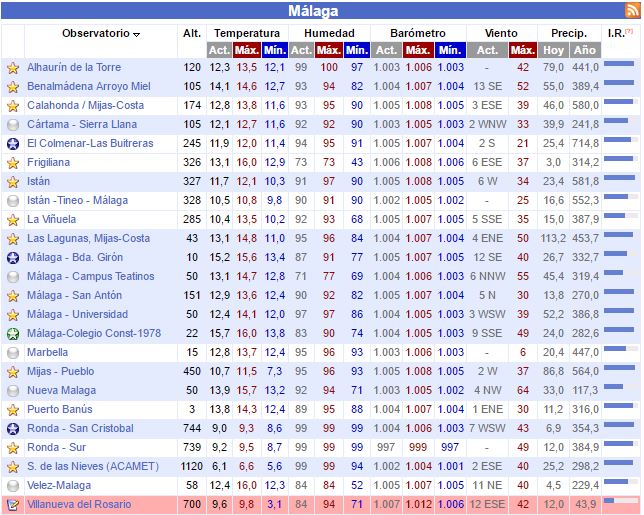This screenshot has height=515, width=644.
Task: Open the Frigiliana observatory link
Action: coord(48,162)
